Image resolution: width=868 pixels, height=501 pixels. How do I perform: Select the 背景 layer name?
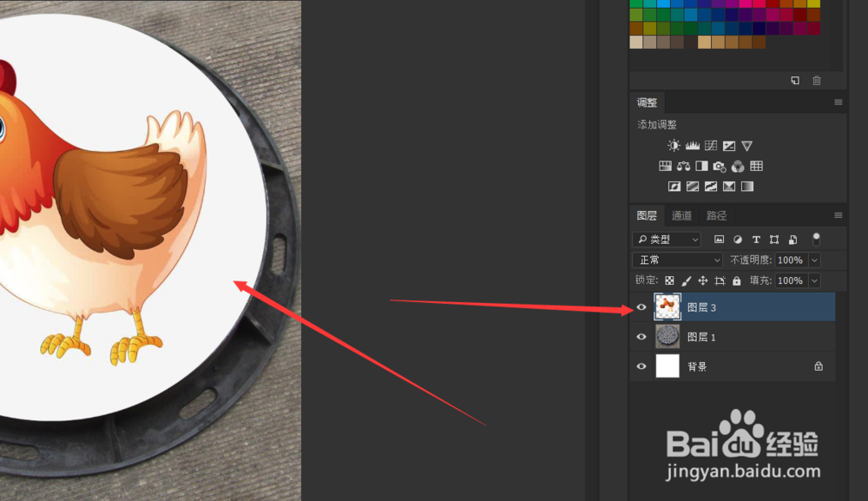click(697, 366)
